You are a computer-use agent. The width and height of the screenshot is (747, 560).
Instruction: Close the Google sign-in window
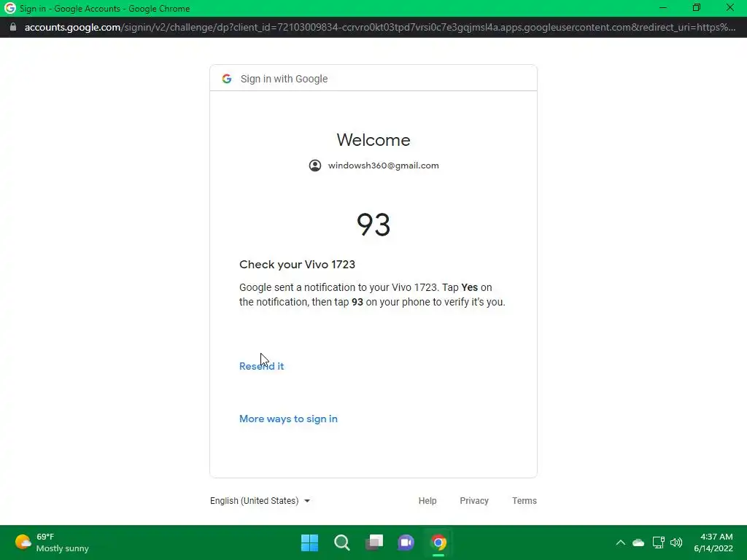[729, 7]
